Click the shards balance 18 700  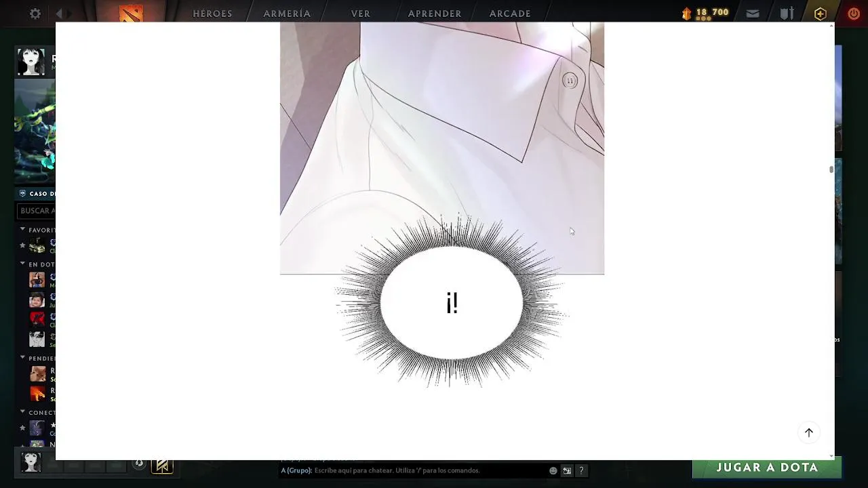(x=712, y=12)
